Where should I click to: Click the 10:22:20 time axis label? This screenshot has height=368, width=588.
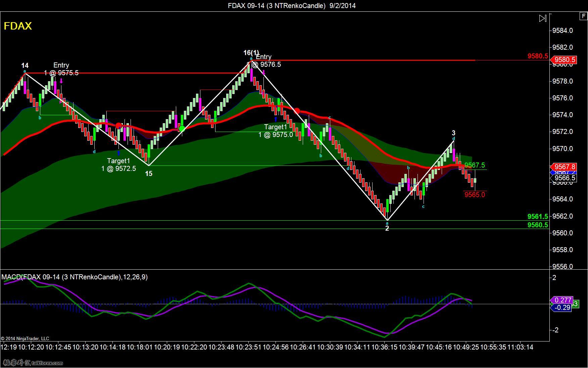click(x=194, y=347)
